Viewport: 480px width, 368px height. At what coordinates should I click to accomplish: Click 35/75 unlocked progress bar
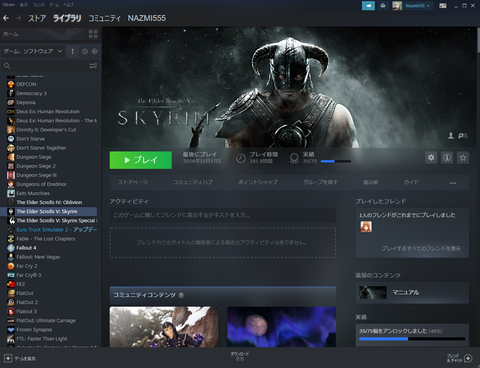point(412,339)
